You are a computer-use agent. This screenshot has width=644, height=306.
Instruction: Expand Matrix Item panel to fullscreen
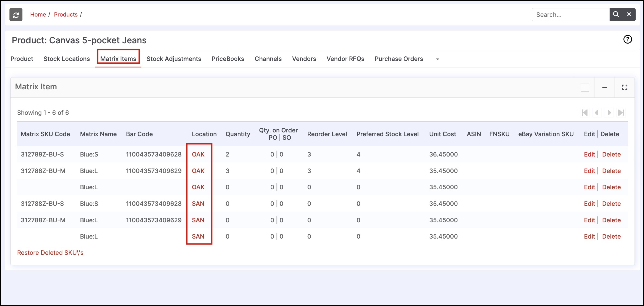[625, 87]
